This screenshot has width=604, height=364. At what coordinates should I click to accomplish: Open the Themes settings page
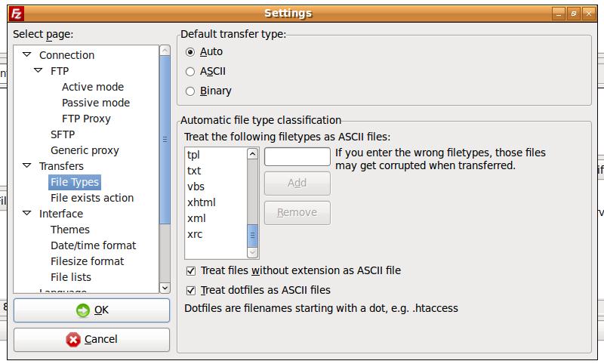[x=70, y=230]
